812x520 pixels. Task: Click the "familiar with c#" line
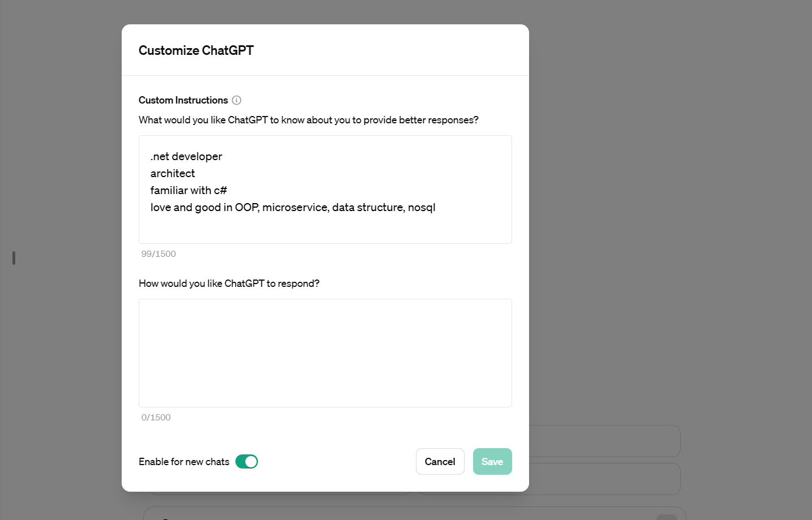(188, 191)
